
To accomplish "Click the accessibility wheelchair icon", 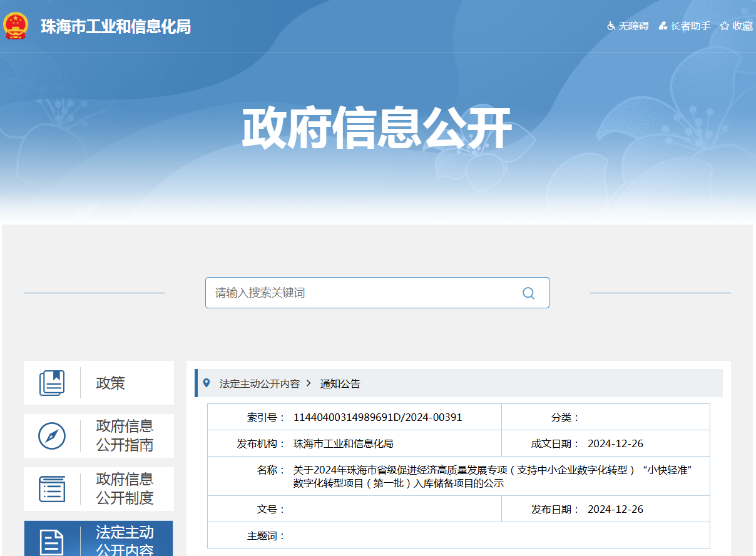I will [611, 26].
